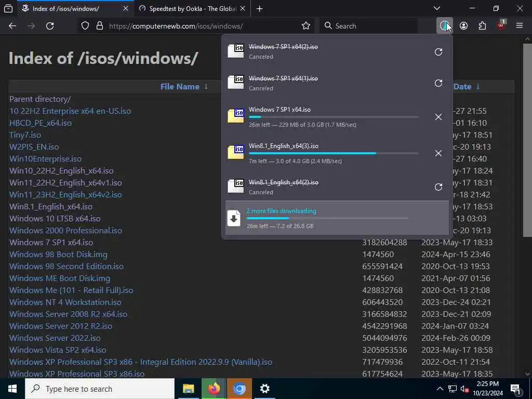Download Windows NT 4 Workstation.iso
This screenshot has height=399, width=532.
click(65, 302)
